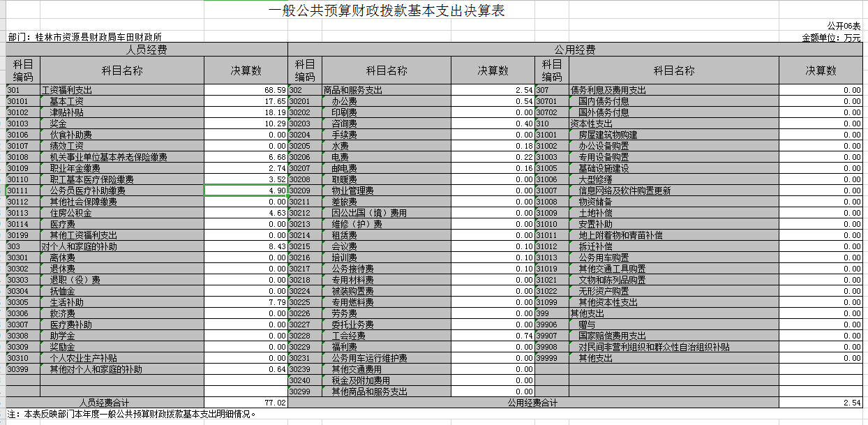Click the 债务利息及费用支出 cell
This screenshot has width=868, height=425.
click(608, 90)
